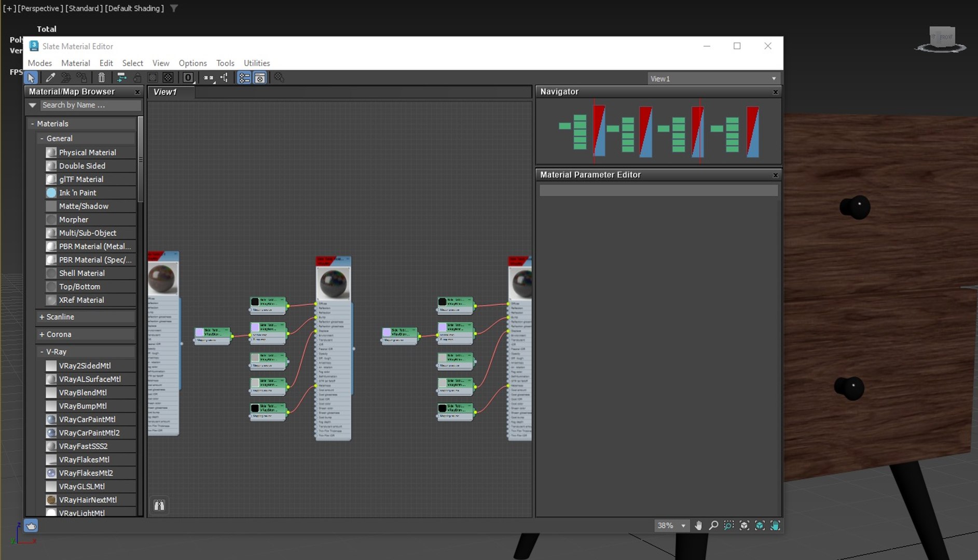Open the 38% zoom level dropdown
978x560 pixels.
[x=672, y=526]
